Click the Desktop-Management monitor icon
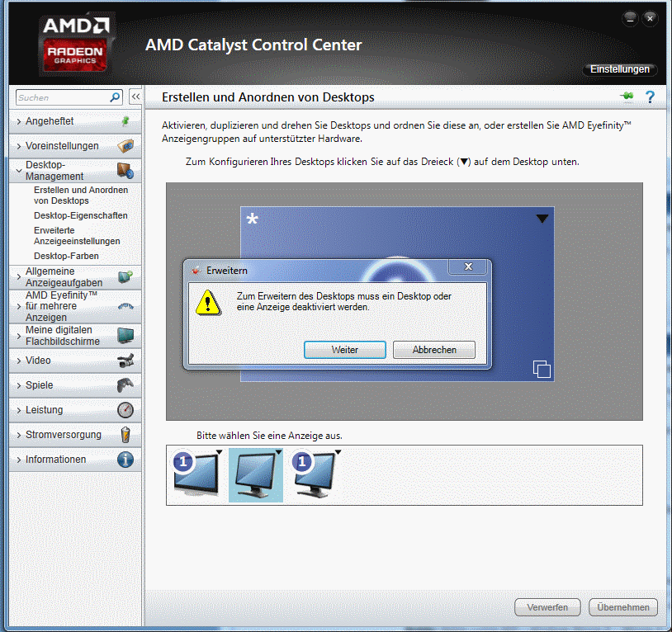Image resolution: width=672 pixels, height=632 pixels. pos(125,171)
